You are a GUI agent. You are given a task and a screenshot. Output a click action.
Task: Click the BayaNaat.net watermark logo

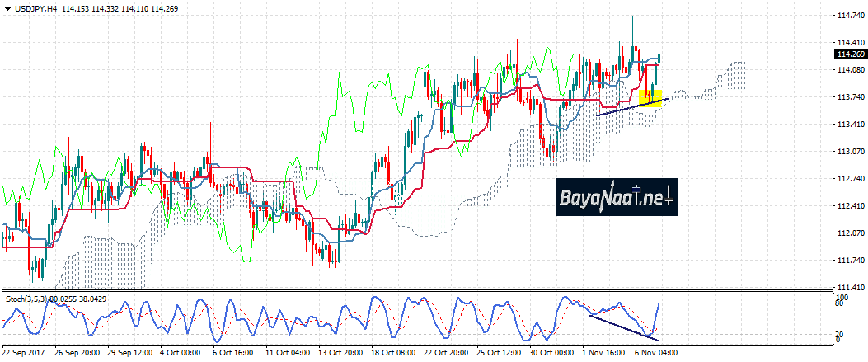617,198
